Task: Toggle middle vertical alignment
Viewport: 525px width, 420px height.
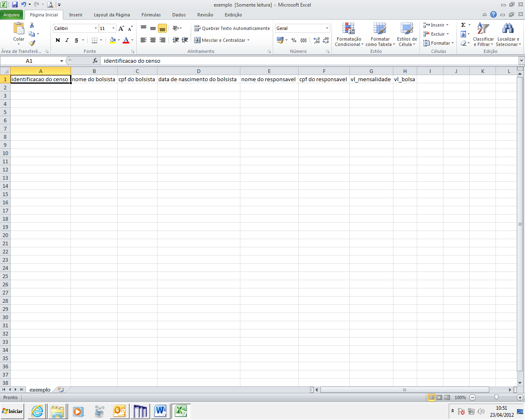Action: pyautogui.click(x=153, y=28)
